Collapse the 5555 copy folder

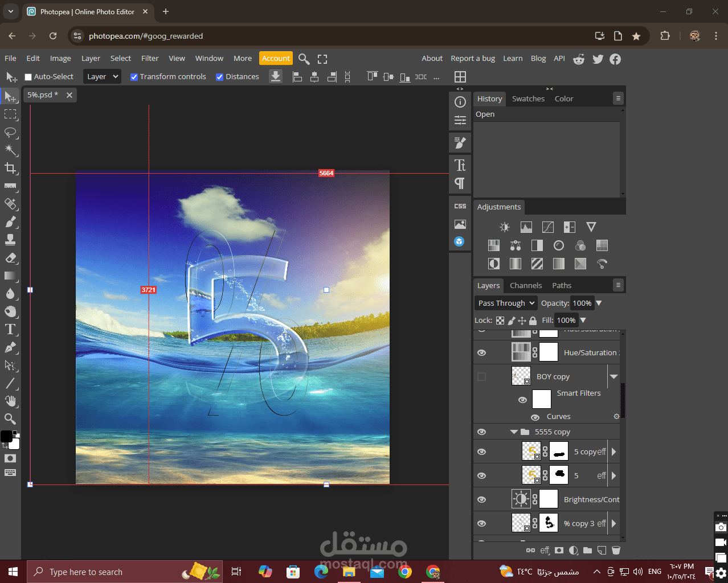click(x=514, y=432)
